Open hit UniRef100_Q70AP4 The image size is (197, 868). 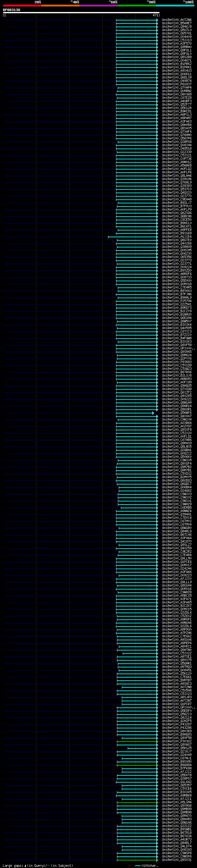coord(176,88)
